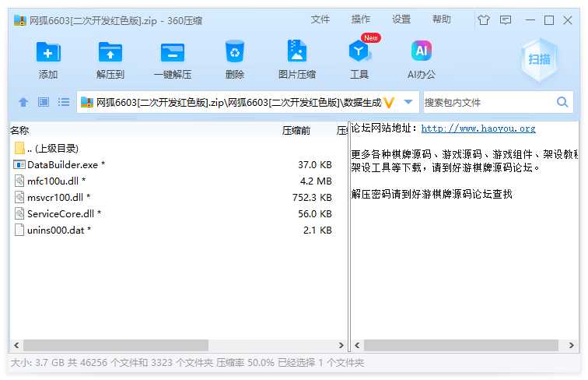The image size is (588, 380).
Task: Click the file list scroll-right arrow
Action: click(x=341, y=345)
